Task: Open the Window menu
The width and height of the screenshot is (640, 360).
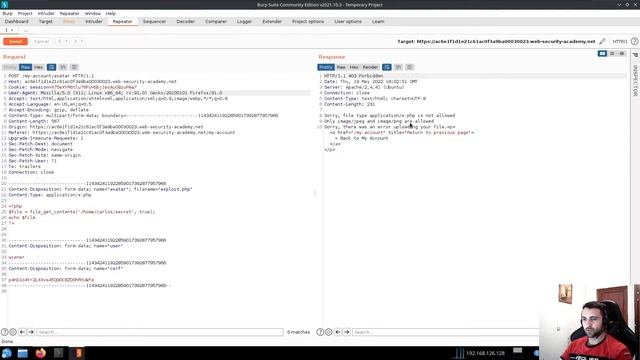Action: 93,13
